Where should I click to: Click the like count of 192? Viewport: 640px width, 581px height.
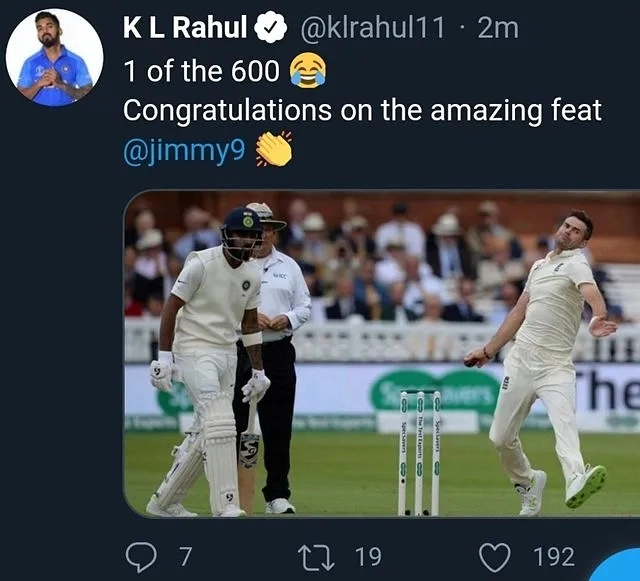click(554, 556)
